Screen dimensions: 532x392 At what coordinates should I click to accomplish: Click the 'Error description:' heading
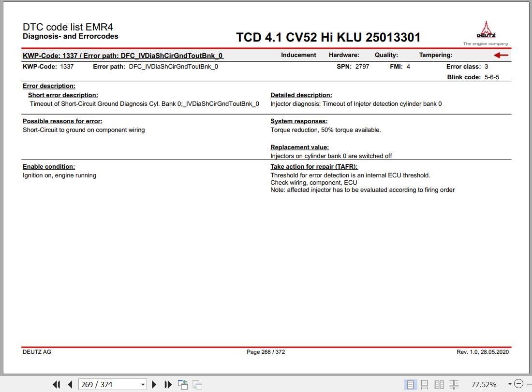pyautogui.click(x=49, y=86)
